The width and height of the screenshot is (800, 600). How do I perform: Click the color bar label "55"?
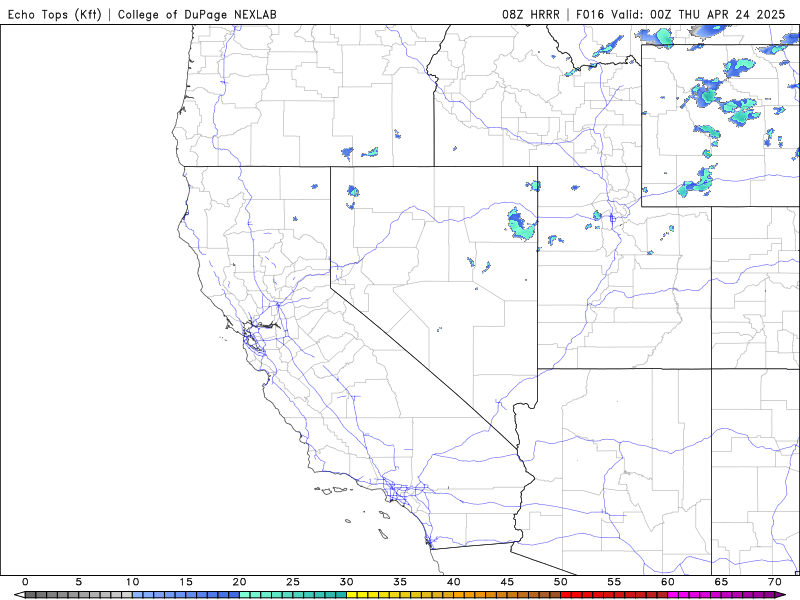click(x=614, y=582)
